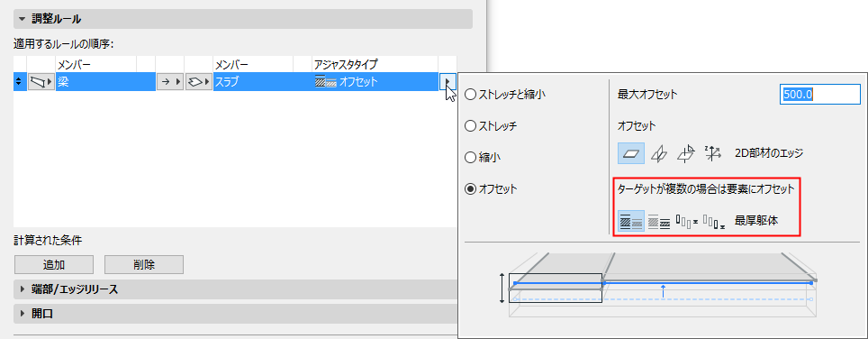This screenshot has width=868, height=339.
Task: Expand the 開口 section
Action: coord(23,314)
